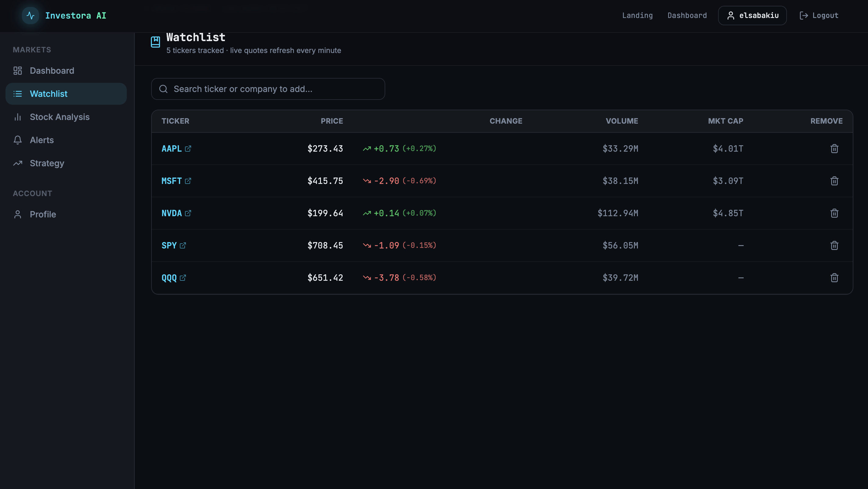Remove MSFT using its trash icon
868x489 pixels.
click(x=834, y=181)
